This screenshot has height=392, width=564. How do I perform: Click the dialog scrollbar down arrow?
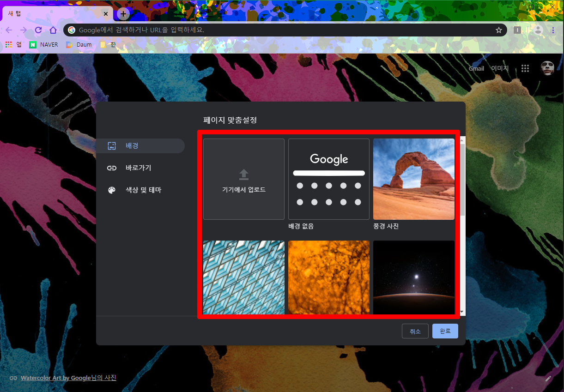[x=462, y=312]
